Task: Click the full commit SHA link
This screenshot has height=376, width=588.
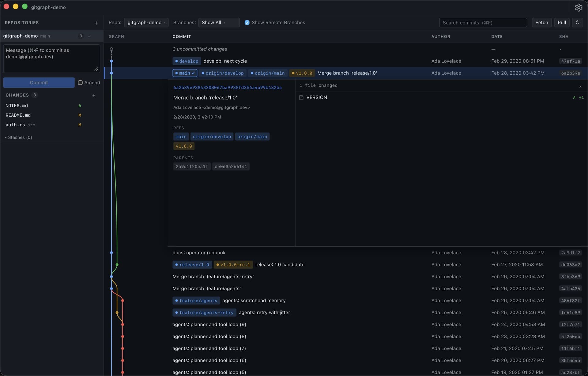Action: [228, 87]
